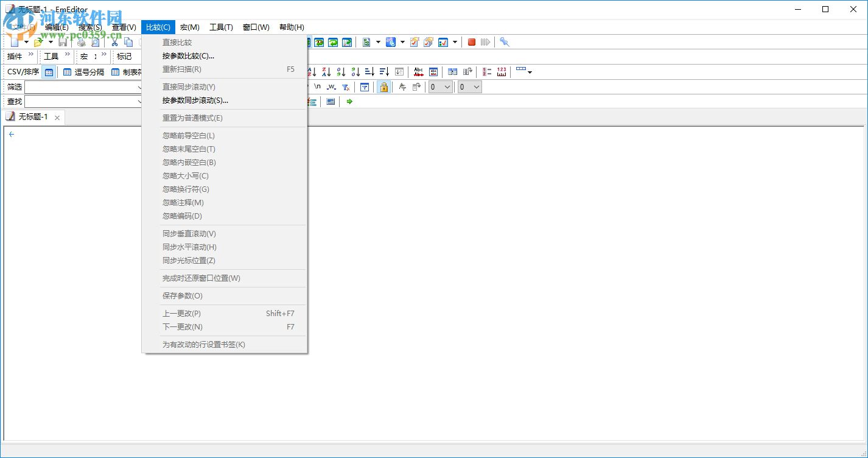The height and width of the screenshot is (458, 868).
Task: Select the ascending sort A-Z icon
Action: 311,71
